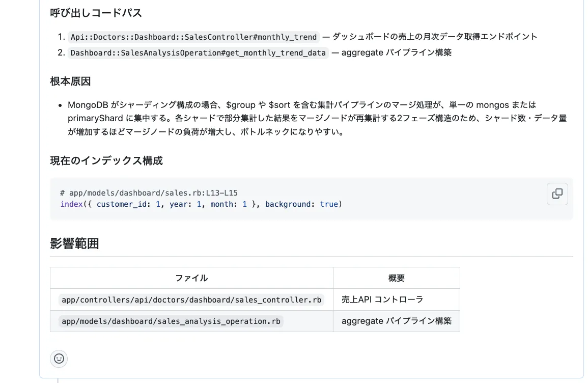Click the 根本原因 heading
588x383 pixels.
[70, 81]
